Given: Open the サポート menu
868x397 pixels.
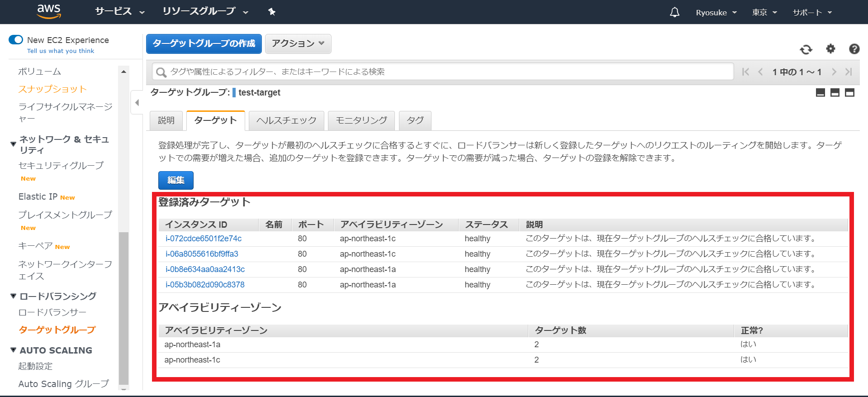Looking at the screenshot, I should point(812,13).
